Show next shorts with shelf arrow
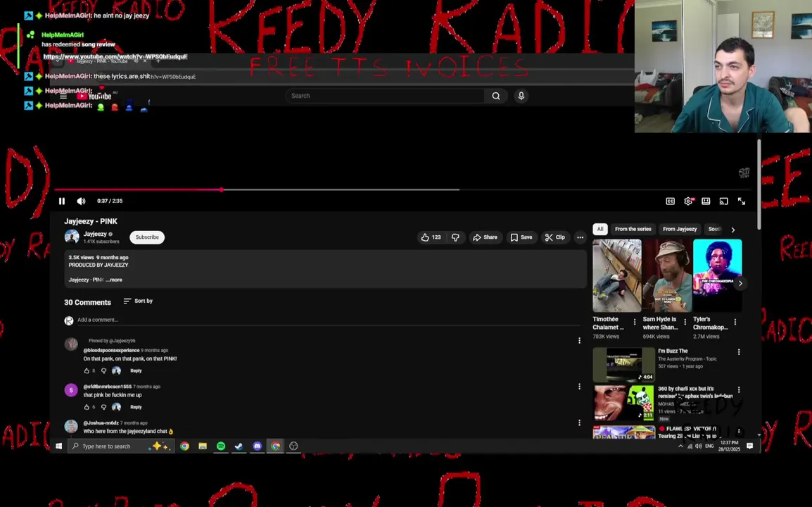This screenshot has width=812, height=507. (740, 284)
